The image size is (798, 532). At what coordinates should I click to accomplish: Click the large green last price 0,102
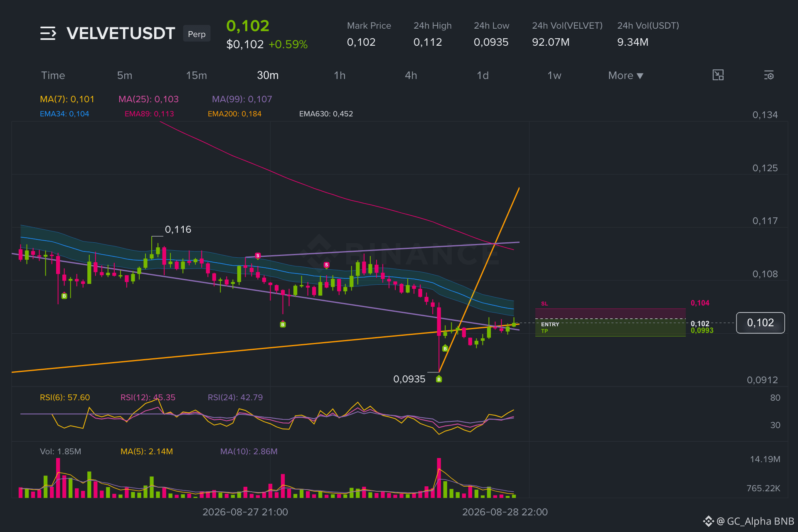pyautogui.click(x=248, y=26)
